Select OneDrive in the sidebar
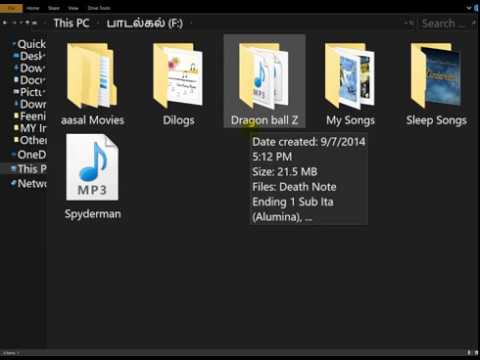This screenshot has width=480, height=360. 29,154
